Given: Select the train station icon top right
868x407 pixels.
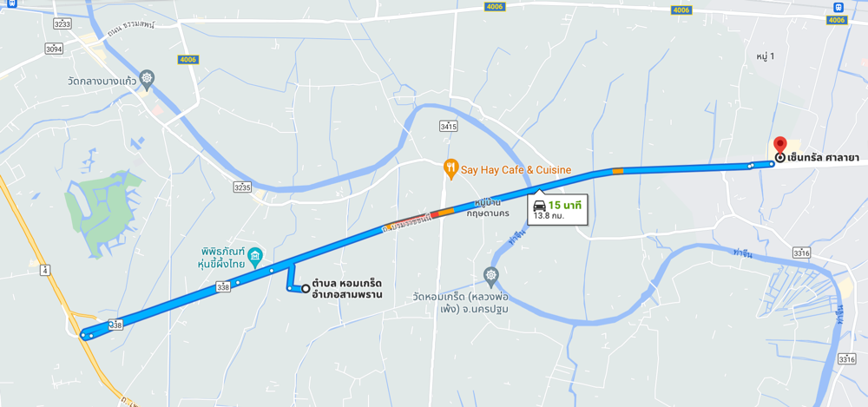Looking at the screenshot, I should (x=839, y=7).
